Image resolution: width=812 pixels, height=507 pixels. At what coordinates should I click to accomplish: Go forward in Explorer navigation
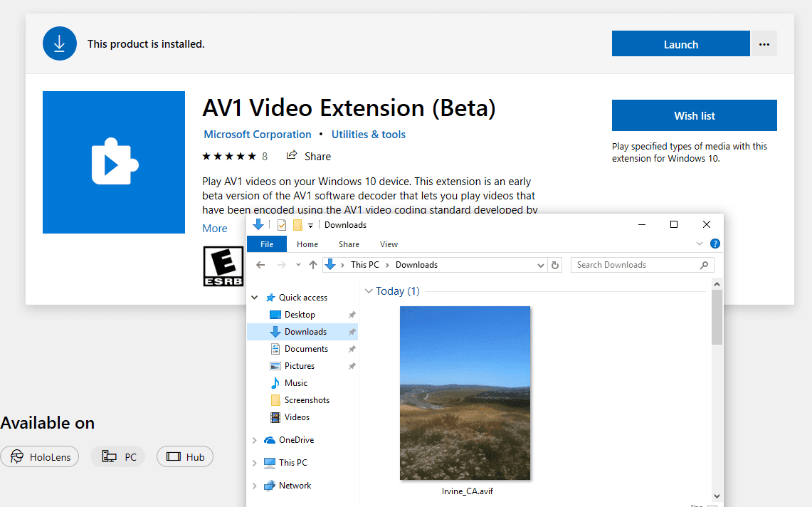click(x=281, y=265)
